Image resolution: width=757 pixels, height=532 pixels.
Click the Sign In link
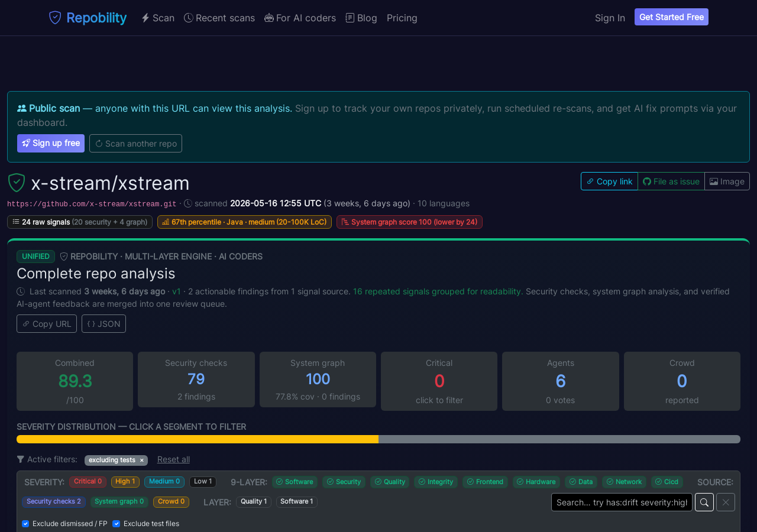click(610, 18)
